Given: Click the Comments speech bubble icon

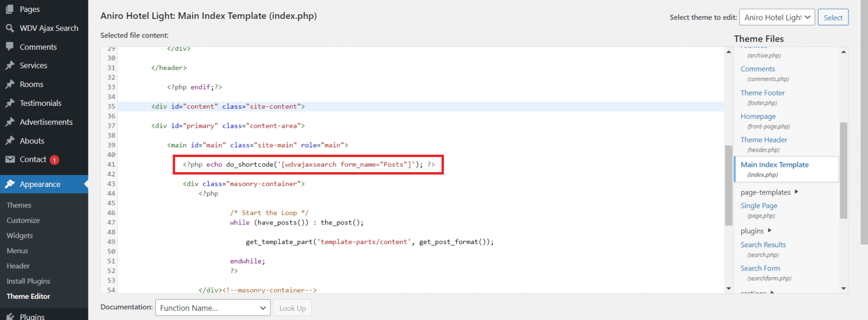Looking at the screenshot, I should [10, 47].
